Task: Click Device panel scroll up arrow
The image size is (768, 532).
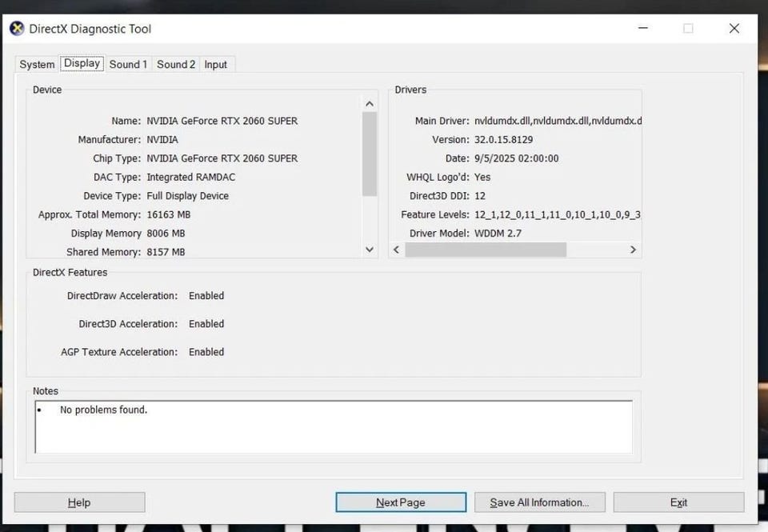Action: click(370, 103)
